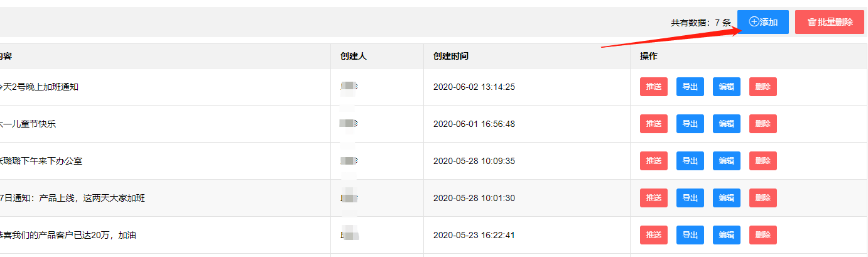Edit the 儿童节快乐 notice
Image resolution: width=868 pixels, height=257 pixels.
tap(726, 124)
